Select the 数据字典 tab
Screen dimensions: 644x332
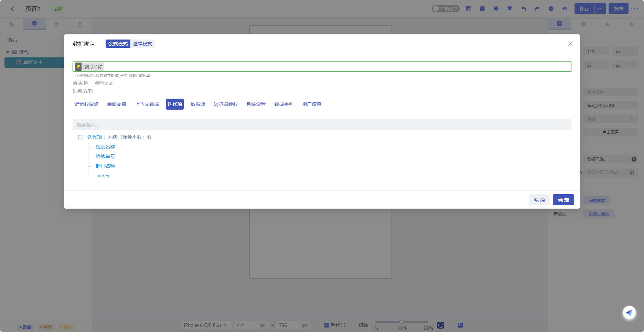[x=284, y=104]
